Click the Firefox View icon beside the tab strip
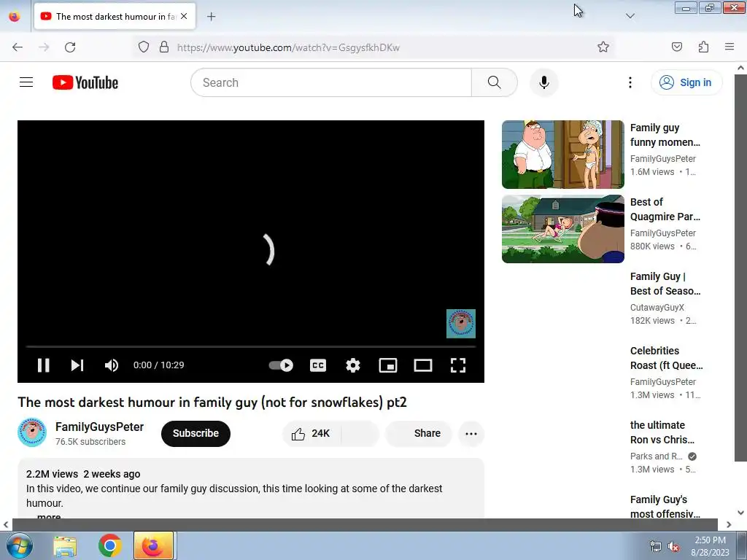The width and height of the screenshot is (747, 560). [x=15, y=16]
